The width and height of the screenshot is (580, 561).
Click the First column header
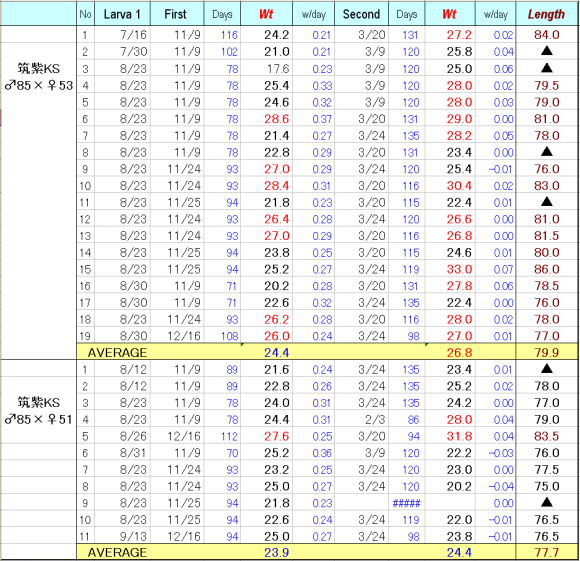tap(176, 14)
